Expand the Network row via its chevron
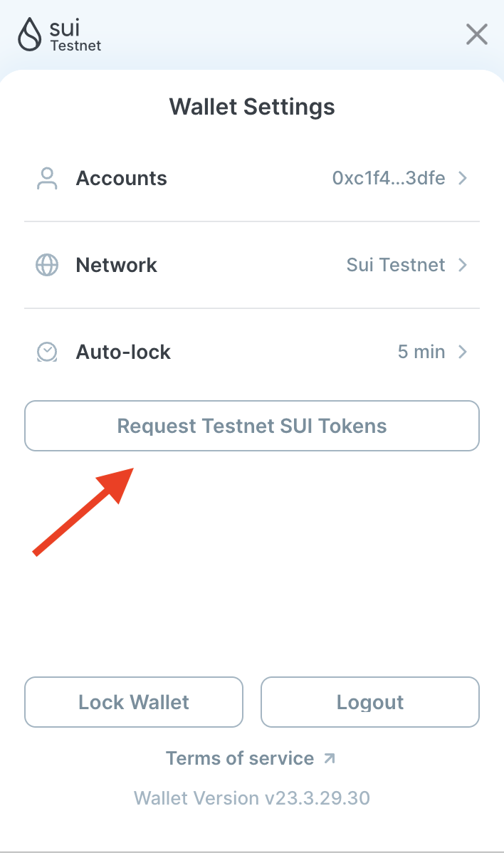This screenshot has width=504, height=853. [x=463, y=265]
